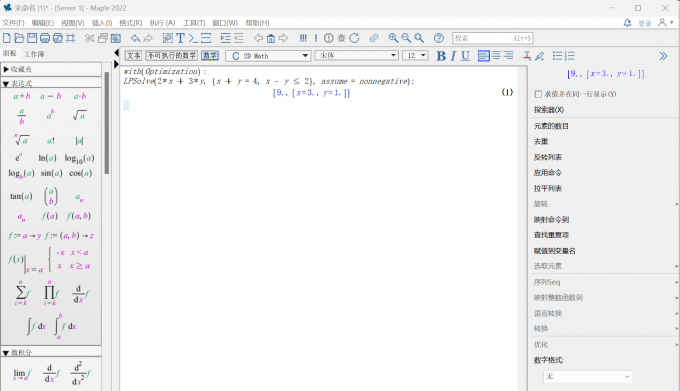680x391 pixels.
Task: Click the font color underlined A icon
Action: coord(526,56)
